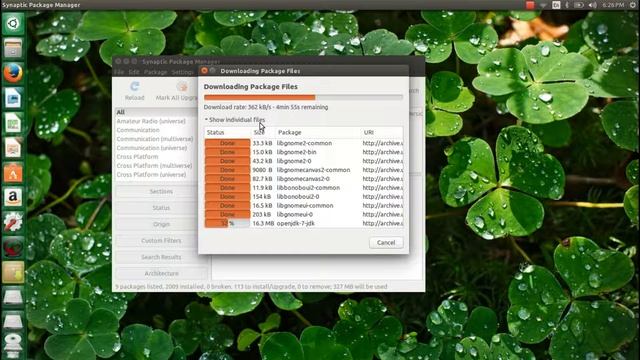
Task: Open Edit menu in Synaptic window
Action: pyautogui.click(x=134, y=72)
